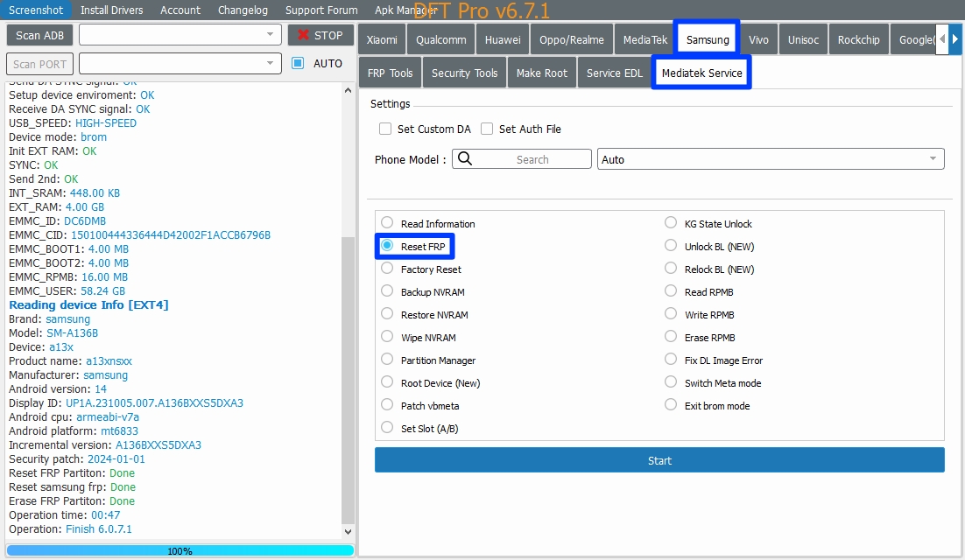The image size is (965, 560).
Task: Switch to Huawei tab
Action: click(503, 39)
